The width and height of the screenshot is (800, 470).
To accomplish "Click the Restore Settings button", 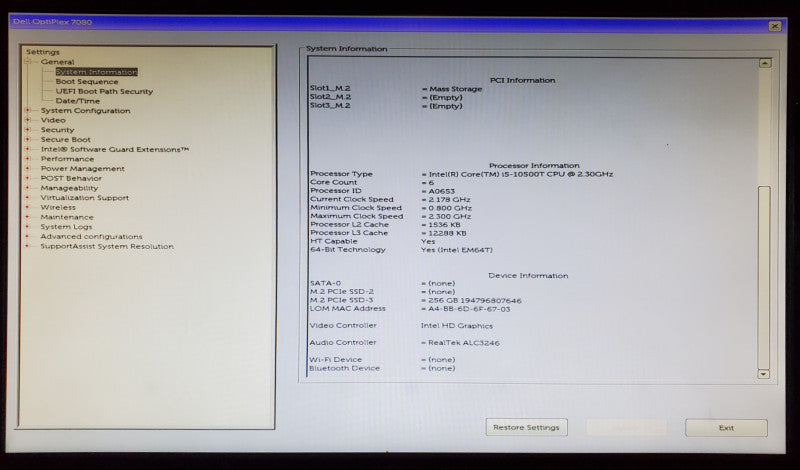I will 527,428.
